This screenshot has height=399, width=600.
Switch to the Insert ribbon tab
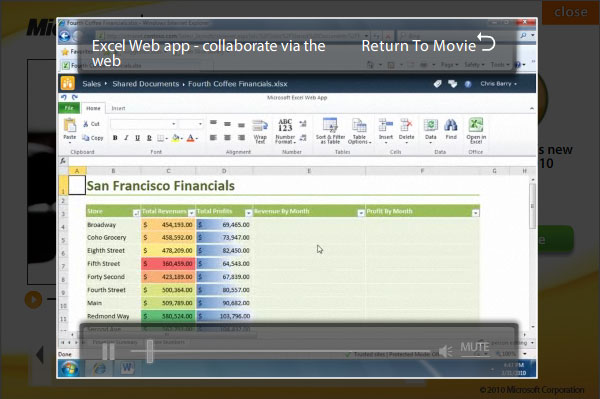[x=118, y=108]
